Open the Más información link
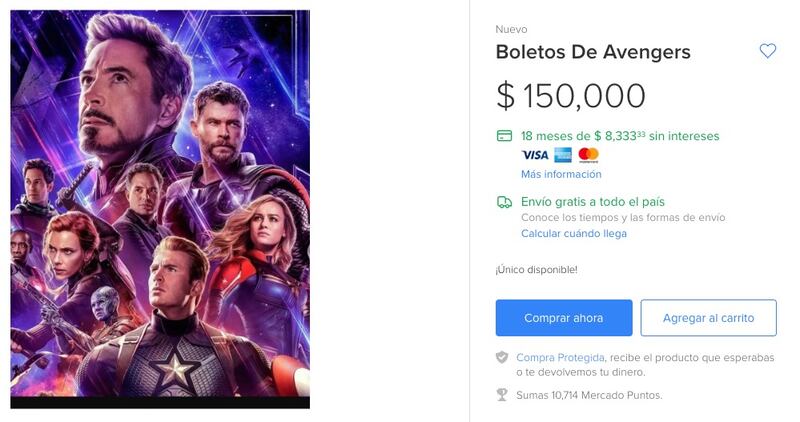The width and height of the screenshot is (800, 422). click(561, 174)
